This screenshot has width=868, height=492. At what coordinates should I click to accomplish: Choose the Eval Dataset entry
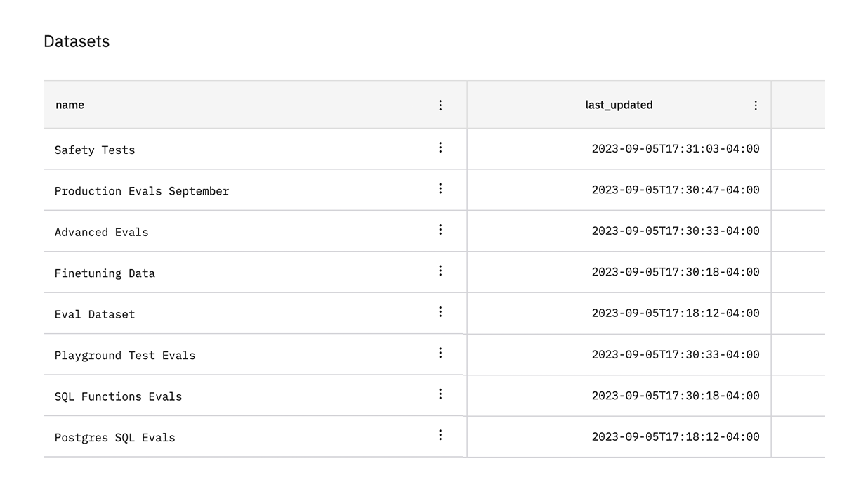point(95,314)
